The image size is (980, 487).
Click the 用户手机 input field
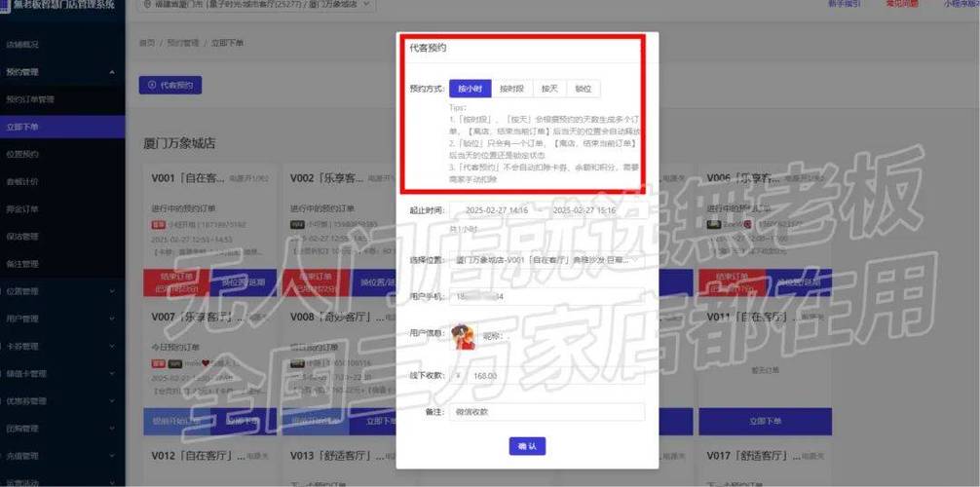click(x=547, y=296)
